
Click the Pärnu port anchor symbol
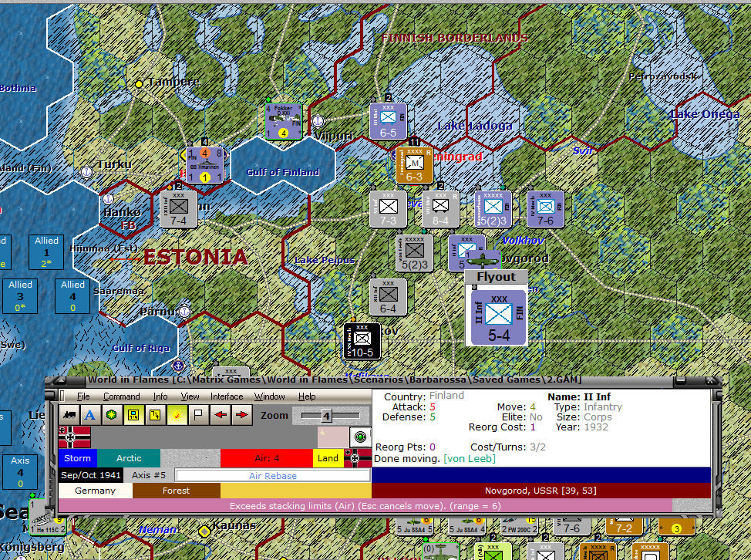point(185,312)
